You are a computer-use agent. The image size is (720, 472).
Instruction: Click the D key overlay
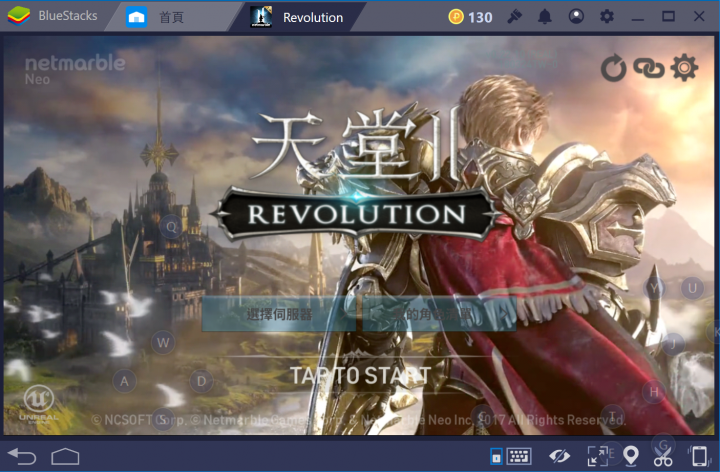pos(201,381)
